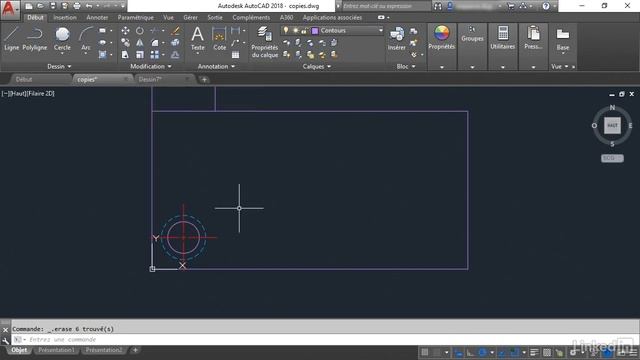
Task: Toggle the drawing grid display in status bar
Action: point(425,352)
